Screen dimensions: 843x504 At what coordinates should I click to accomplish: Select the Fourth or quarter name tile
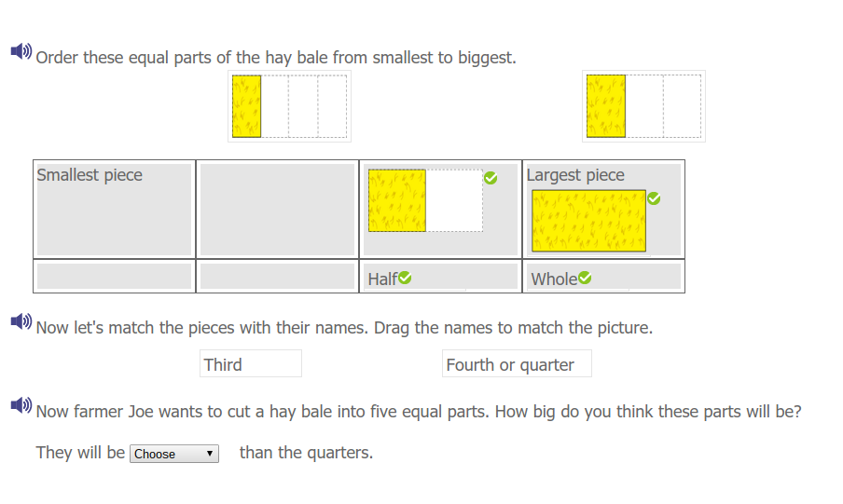click(x=517, y=364)
